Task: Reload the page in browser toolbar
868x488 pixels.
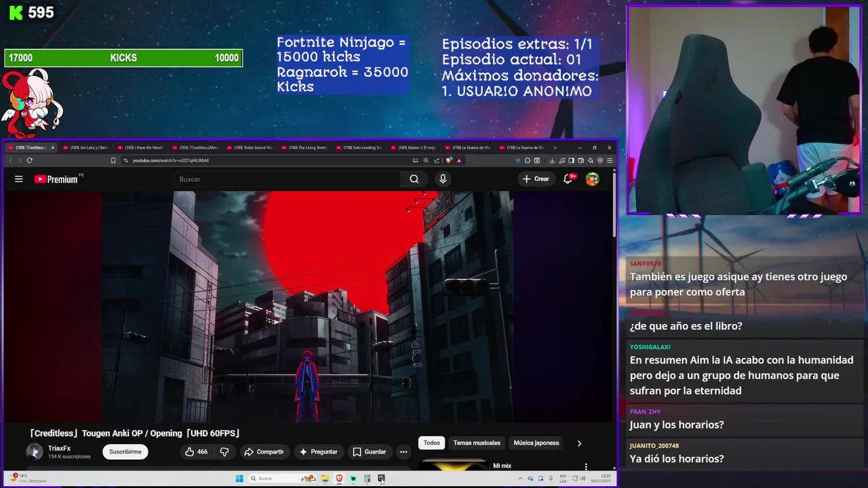Action: [29, 161]
